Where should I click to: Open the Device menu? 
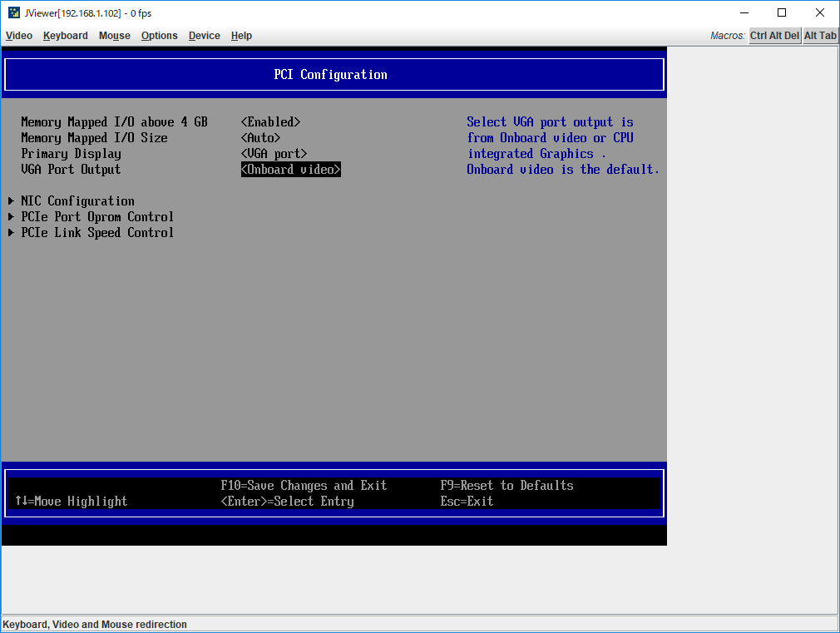tap(204, 36)
